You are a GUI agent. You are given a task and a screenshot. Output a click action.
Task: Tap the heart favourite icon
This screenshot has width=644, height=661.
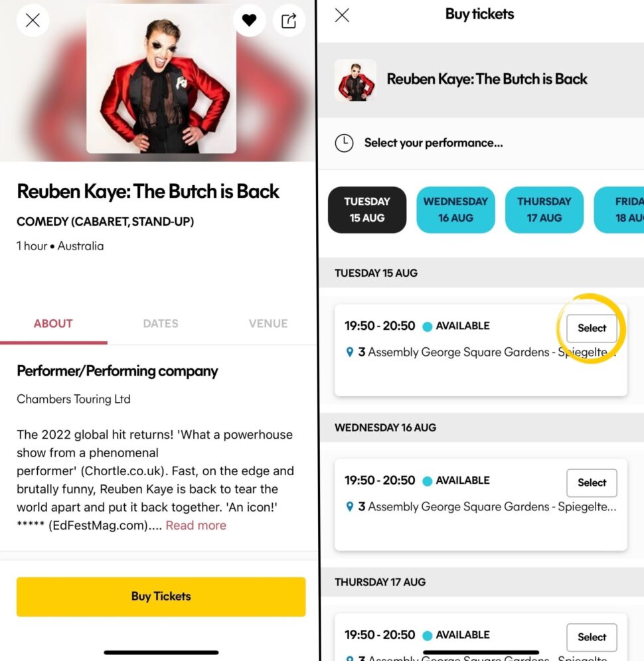pyautogui.click(x=249, y=20)
